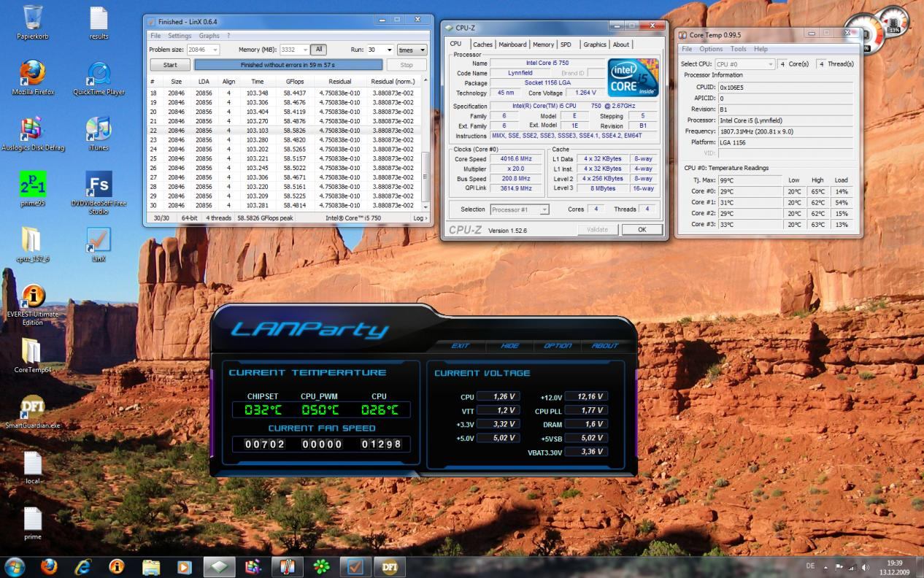Open the Run count dropdown in LinX
The image size is (924, 578).
coord(388,50)
